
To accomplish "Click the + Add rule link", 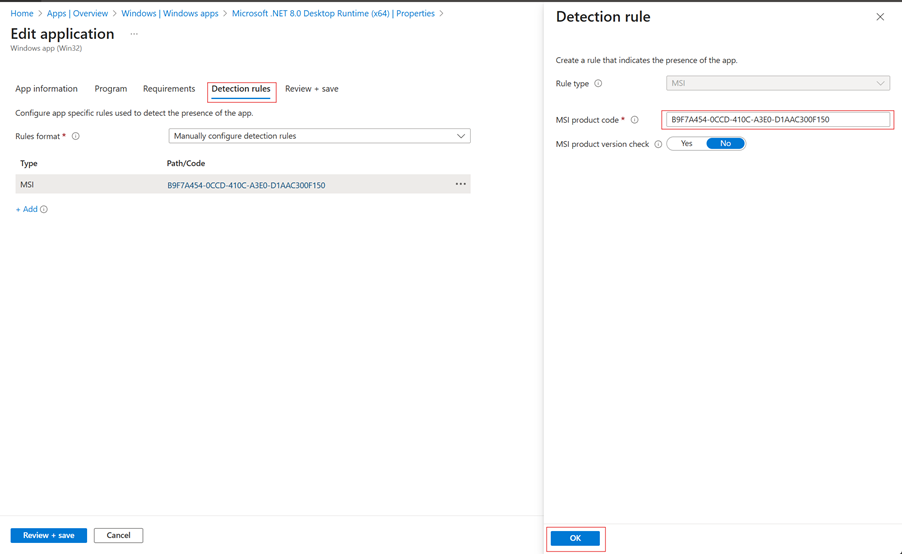I will click(26, 209).
